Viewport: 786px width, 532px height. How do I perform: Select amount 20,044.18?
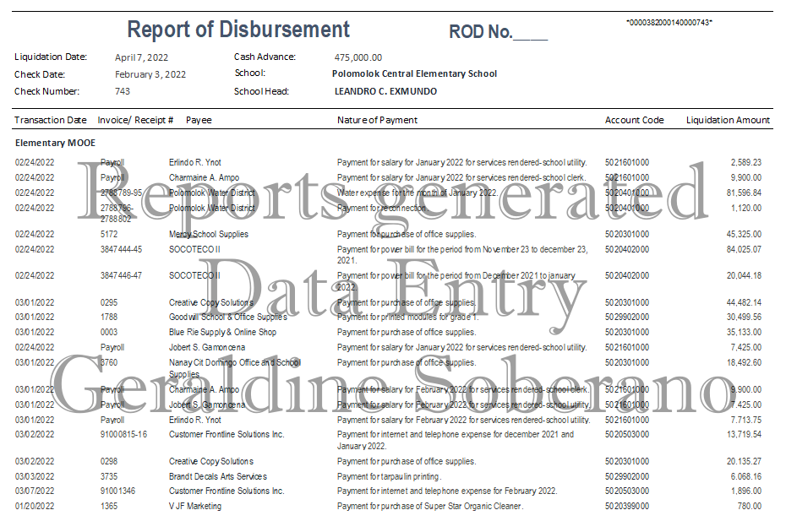(744, 275)
